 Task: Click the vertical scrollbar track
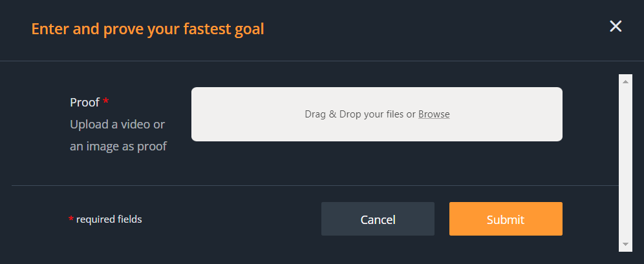625,161
